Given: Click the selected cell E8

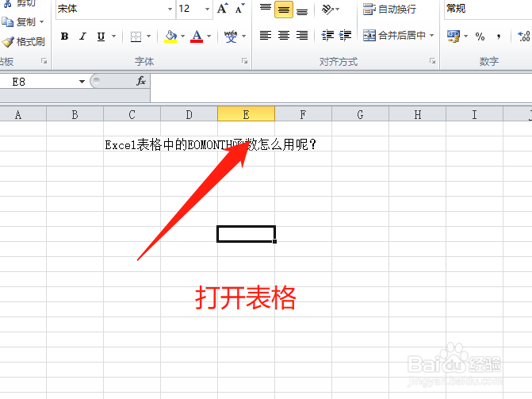Looking at the screenshot, I should pos(246,234).
